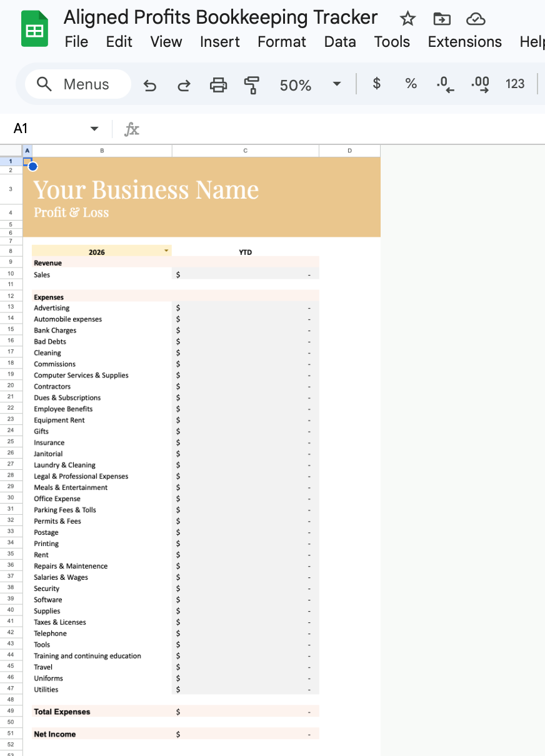Image resolution: width=545 pixels, height=756 pixels.
Task: Select the Equipment Rent cell
Action: coord(102,420)
